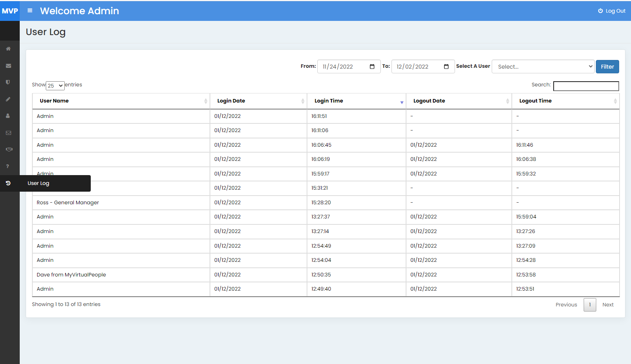Click the home icon in sidebar

[8, 49]
